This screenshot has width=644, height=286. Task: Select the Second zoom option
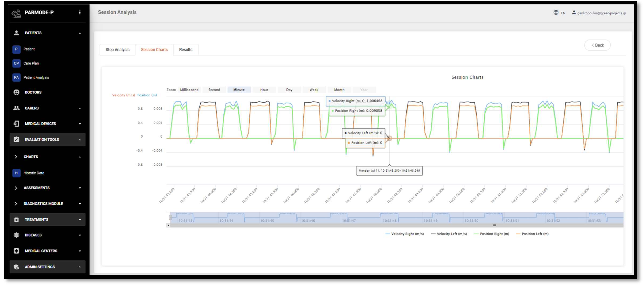click(214, 90)
